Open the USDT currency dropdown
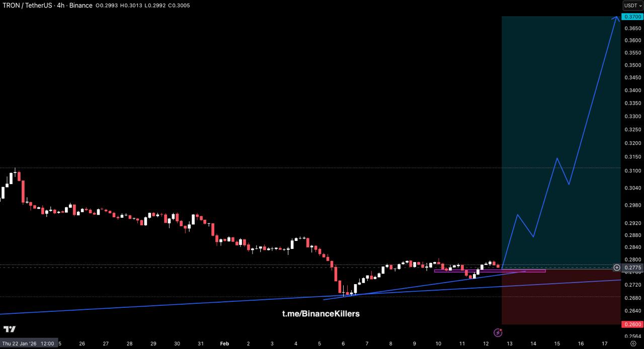Viewport: 644px width, 349px height. (x=632, y=6)
